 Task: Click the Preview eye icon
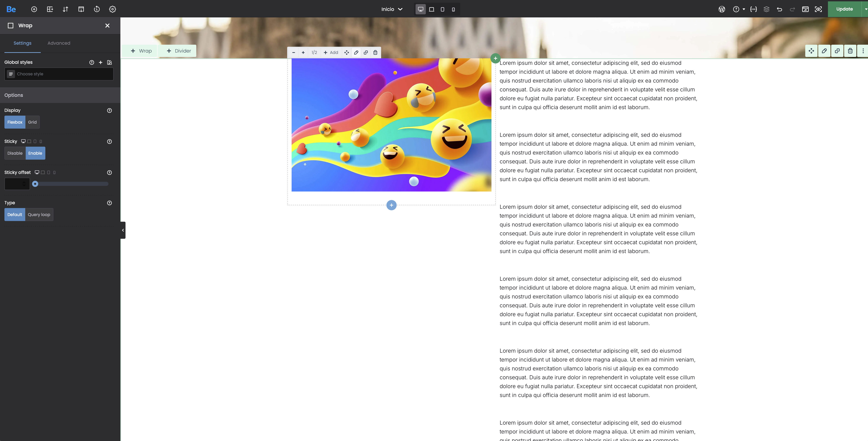tap(818, 9)
